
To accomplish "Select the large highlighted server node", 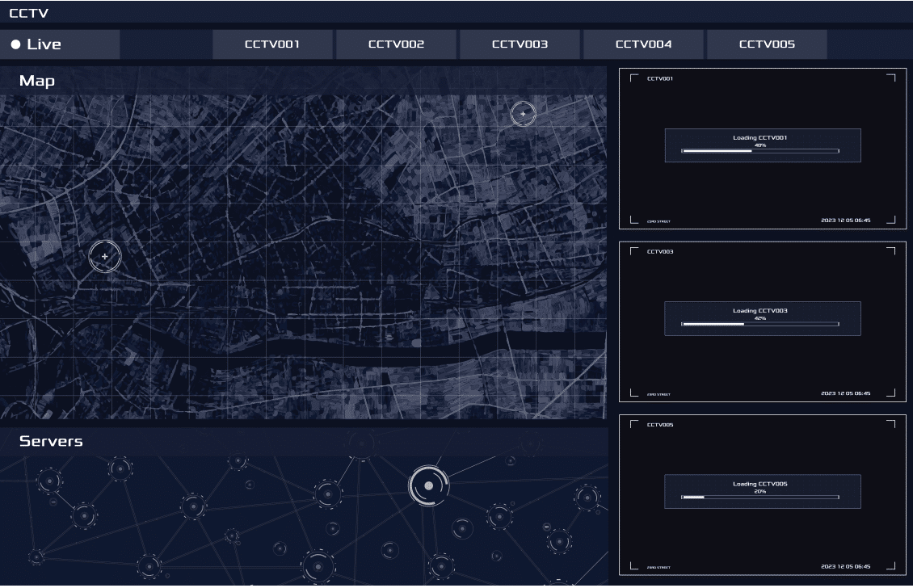I will tap(428, 486).
